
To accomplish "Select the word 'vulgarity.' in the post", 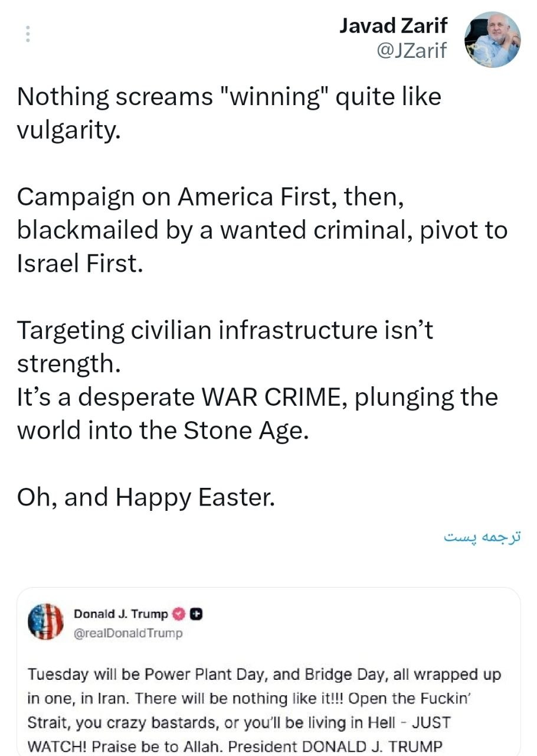I will (68, 130).
